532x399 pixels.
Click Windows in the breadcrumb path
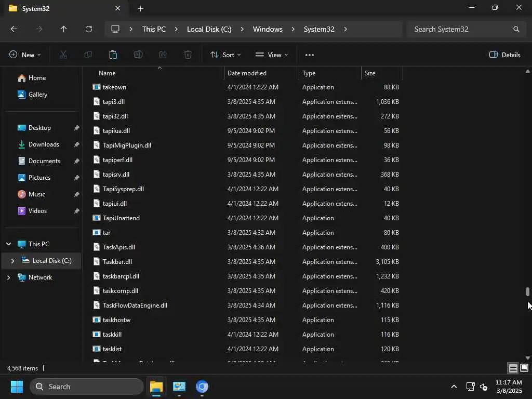click(x=268, y=29)
